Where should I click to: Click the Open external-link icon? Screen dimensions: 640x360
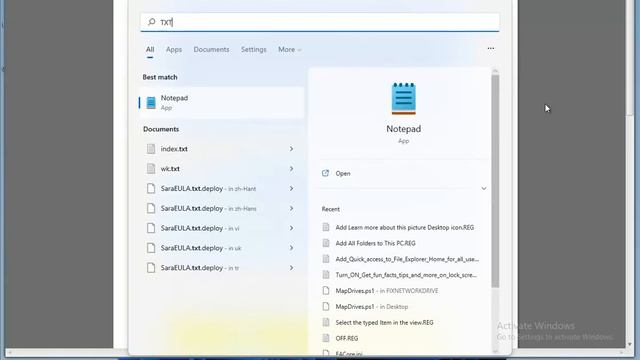tap(325, 173)
